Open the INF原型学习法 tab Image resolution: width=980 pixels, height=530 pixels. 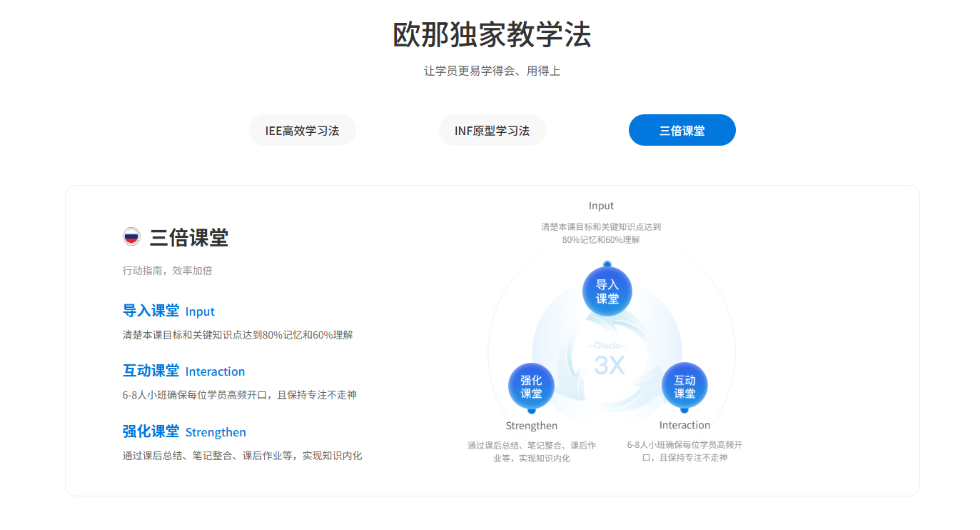(492, 131)
